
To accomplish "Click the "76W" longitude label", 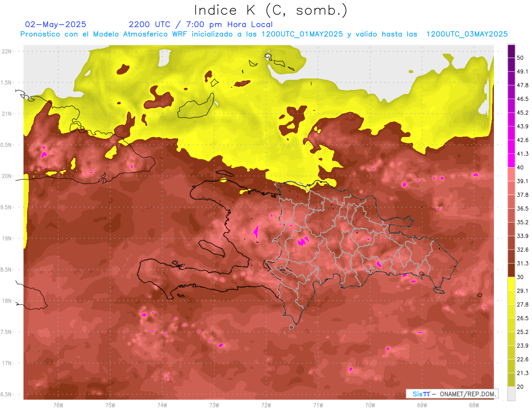I will 58,405.
